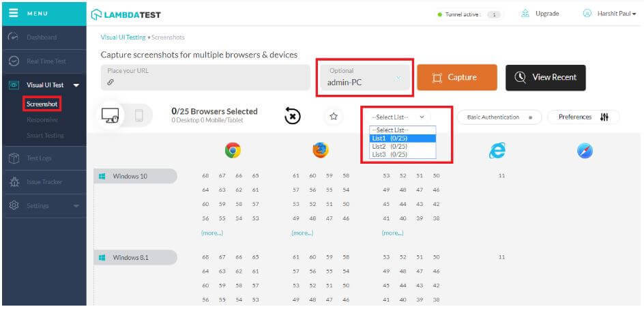
Task: Select Chrome version 68 on Windows 8.1
Action: [x=206, y=257]
